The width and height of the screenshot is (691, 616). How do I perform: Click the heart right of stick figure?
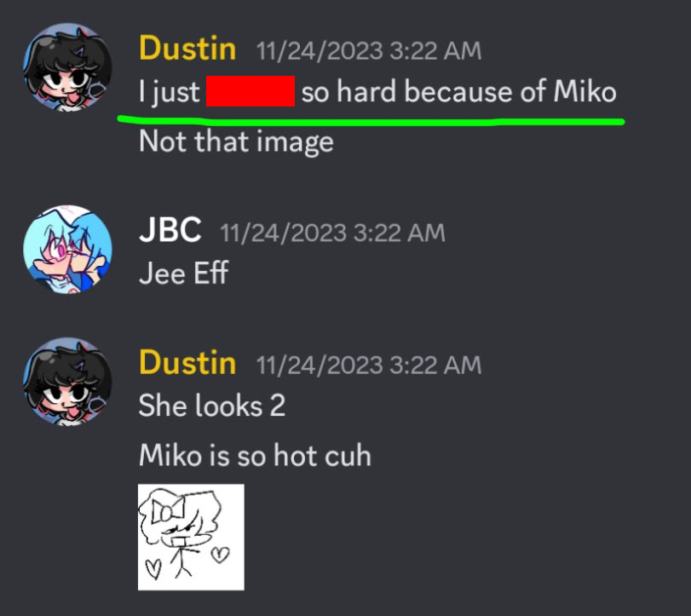221,555
